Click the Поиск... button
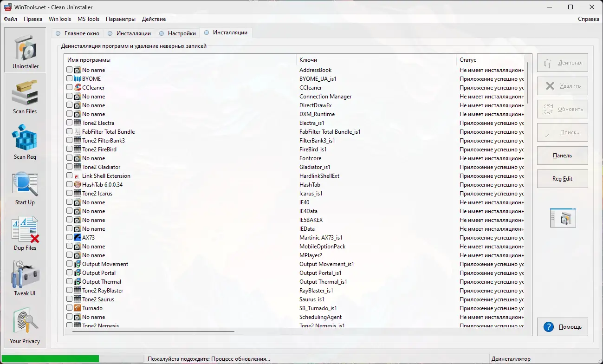603x364 pixels. point(563,132)
